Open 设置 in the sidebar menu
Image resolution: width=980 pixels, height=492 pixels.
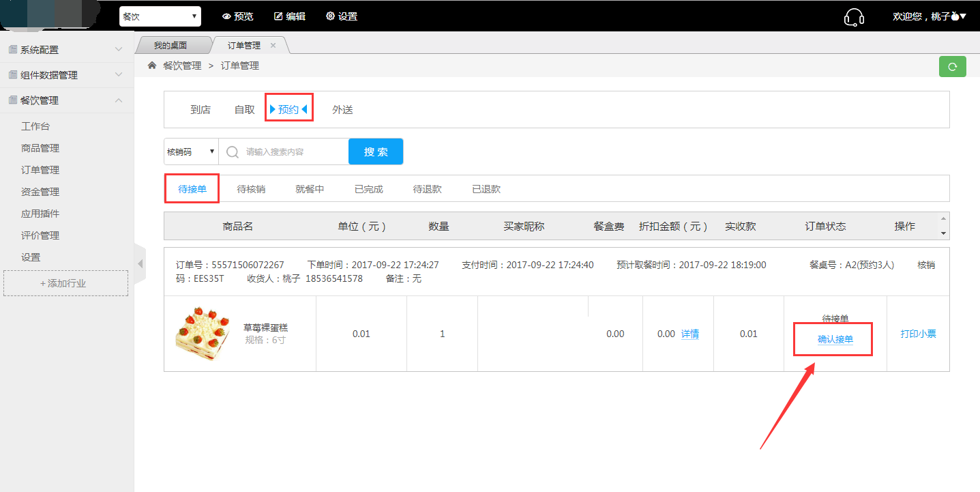[x=31, y=257]
